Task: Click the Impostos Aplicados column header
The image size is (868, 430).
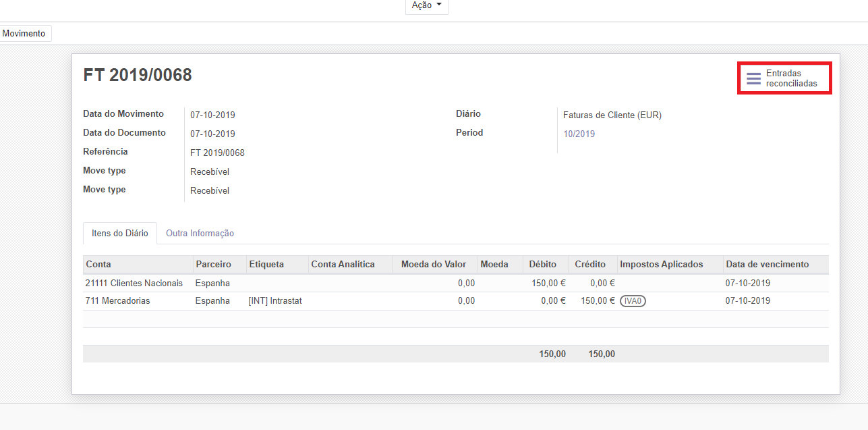Action: [x=661, y=265]
